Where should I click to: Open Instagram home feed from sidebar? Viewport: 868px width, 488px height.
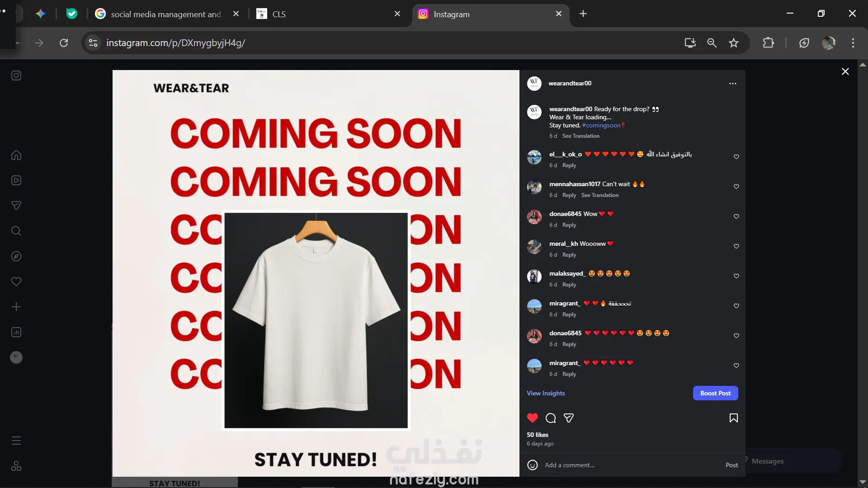tap(16, 155)
